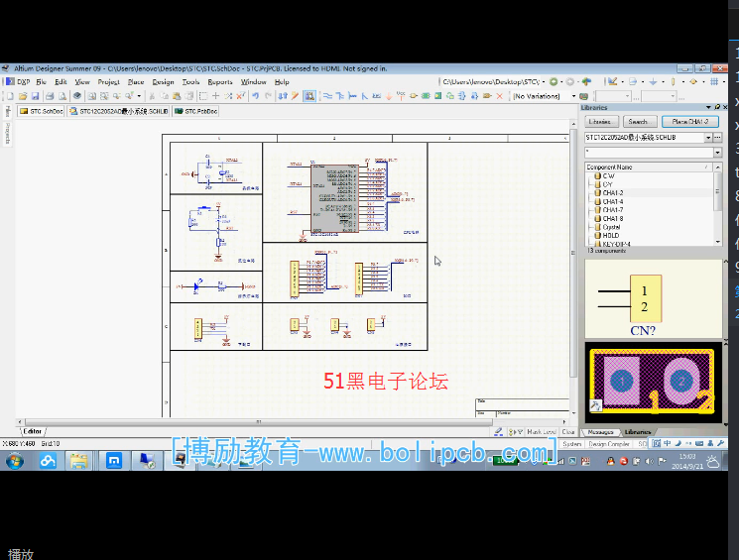Print the schematic via printer icon
This screenshot has height=560, width=739.
pos(50,96)
